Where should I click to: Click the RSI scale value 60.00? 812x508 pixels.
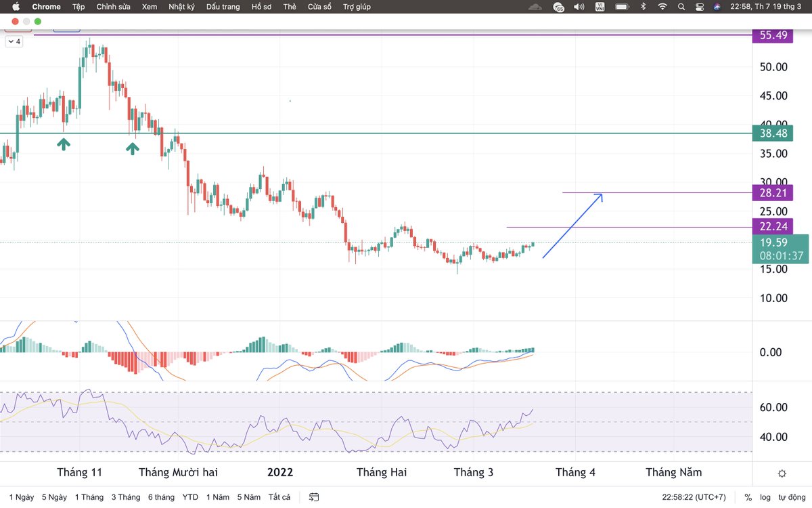(x=773, y=407)
